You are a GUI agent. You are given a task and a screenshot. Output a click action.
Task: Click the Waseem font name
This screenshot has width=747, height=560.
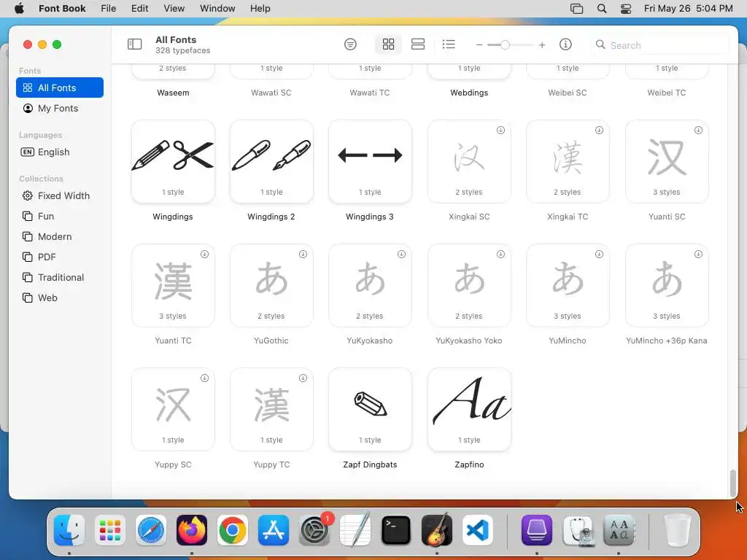point(173,93)
